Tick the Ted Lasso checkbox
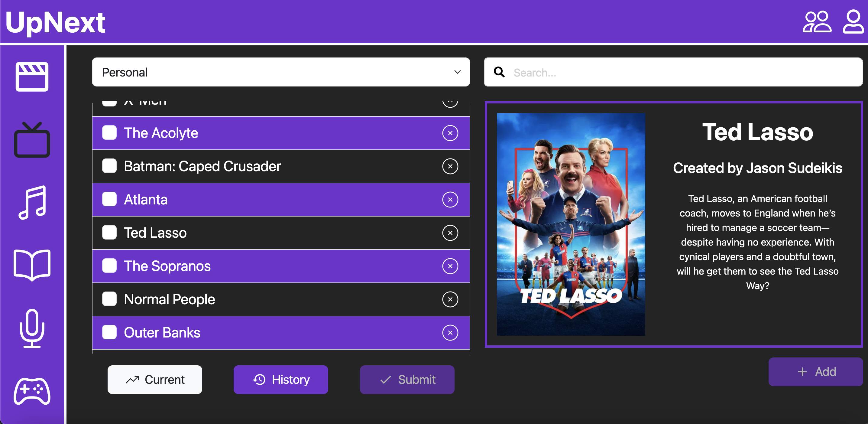Screen dimensions: 868x424 click(x=109, y=233)
